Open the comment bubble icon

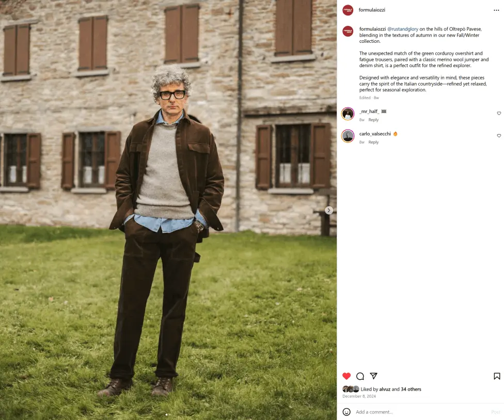(x=360, y=376)
